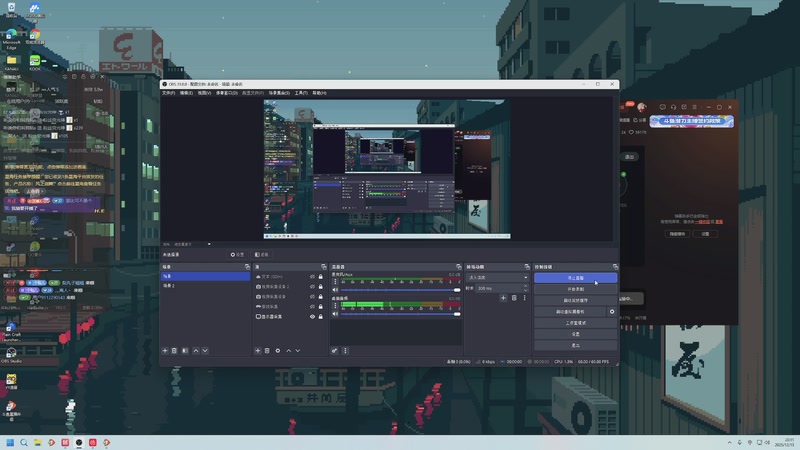The width and height of the screenshot is (800, 450).
Task: Open 文件(F) menu
Action: [168, 93]
